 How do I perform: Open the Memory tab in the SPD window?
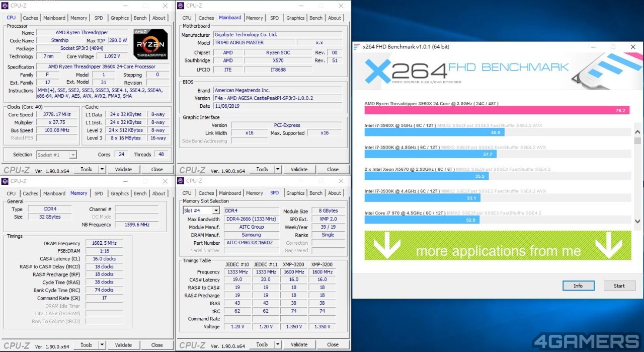[x=255, y=193]
